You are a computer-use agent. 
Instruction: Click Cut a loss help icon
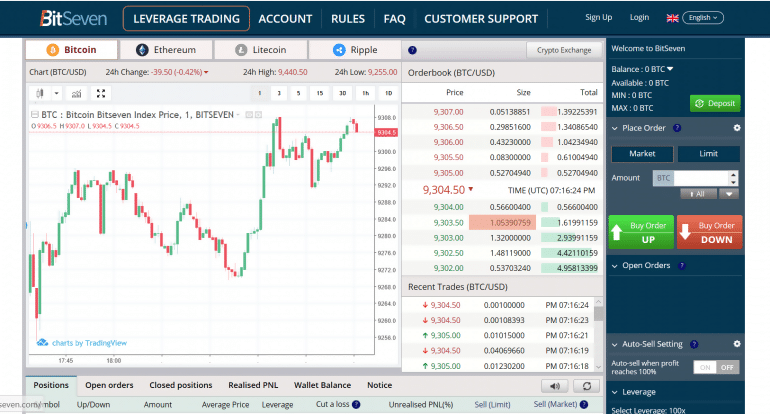356,404
